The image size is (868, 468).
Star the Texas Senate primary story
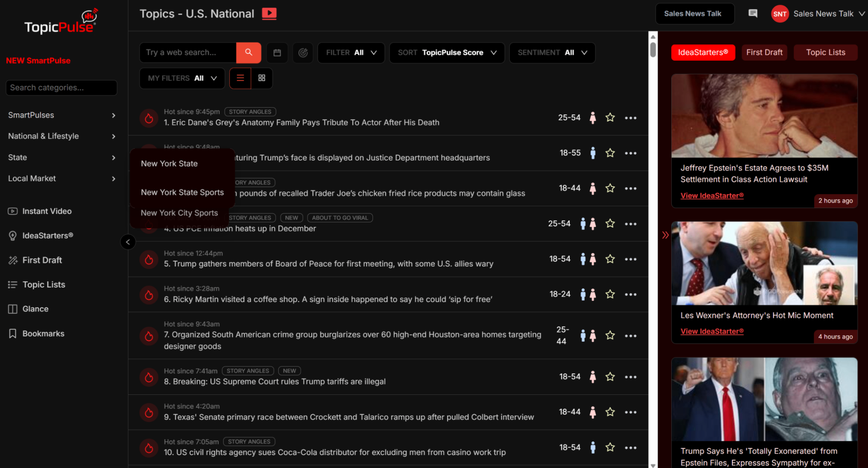click(610, 412)
